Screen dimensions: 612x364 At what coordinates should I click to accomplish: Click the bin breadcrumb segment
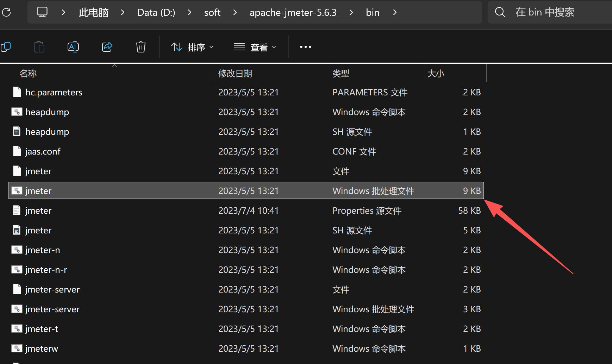pos(373,13)
